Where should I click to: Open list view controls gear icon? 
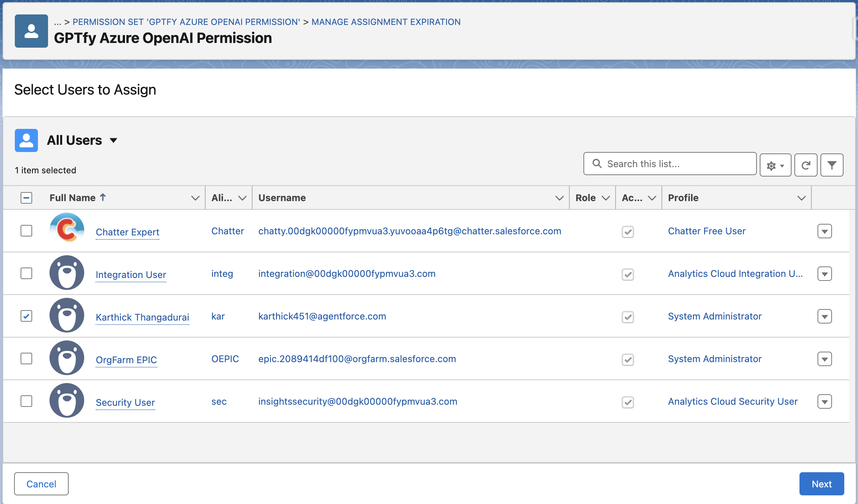point(775,165)
